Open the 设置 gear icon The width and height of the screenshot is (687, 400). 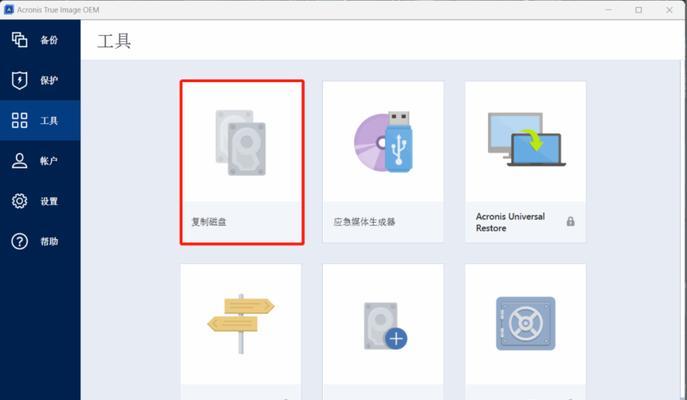click(x=19, y=201)
